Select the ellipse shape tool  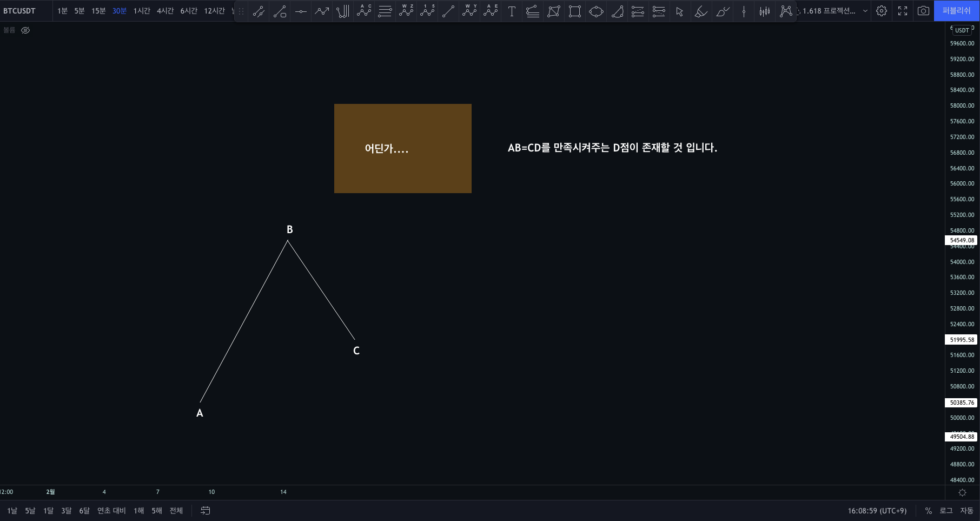(596, 11)
